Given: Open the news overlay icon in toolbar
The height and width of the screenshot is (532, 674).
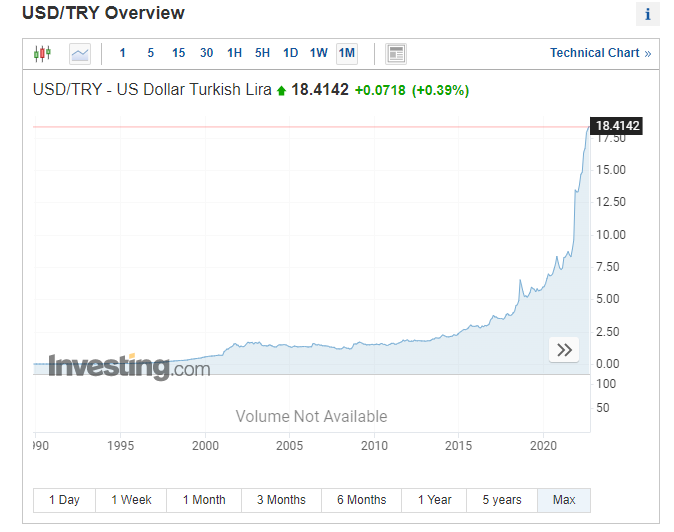Looking at the screenshot, I should [x=396, y=53].
